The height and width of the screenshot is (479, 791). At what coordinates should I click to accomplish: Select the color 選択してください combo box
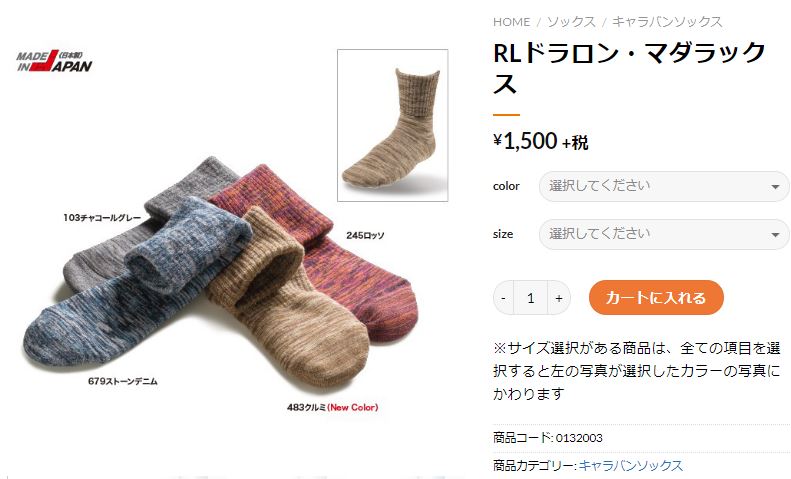point(664,187)
